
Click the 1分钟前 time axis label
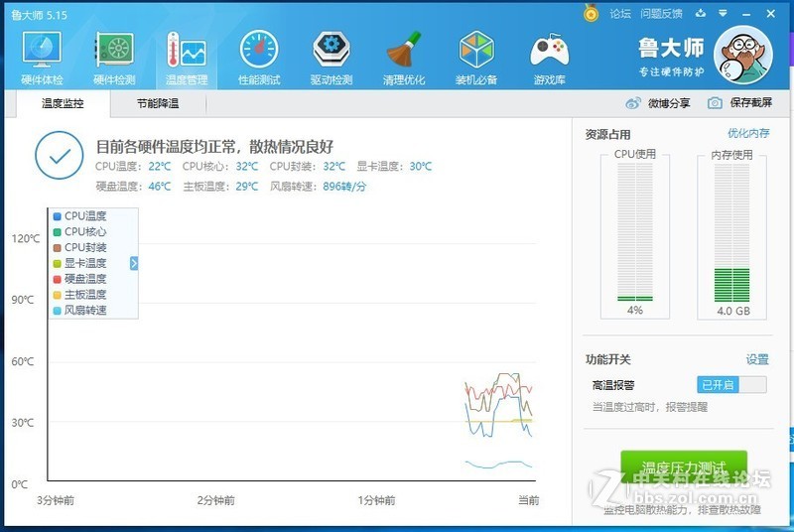(x=376, y=500)
